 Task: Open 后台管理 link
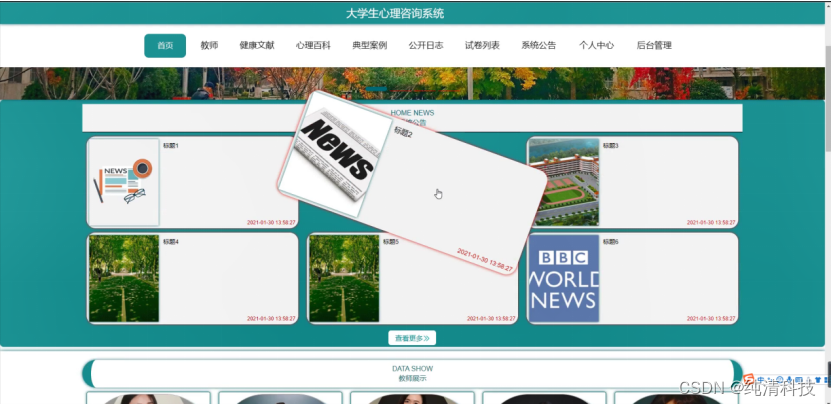654,46
